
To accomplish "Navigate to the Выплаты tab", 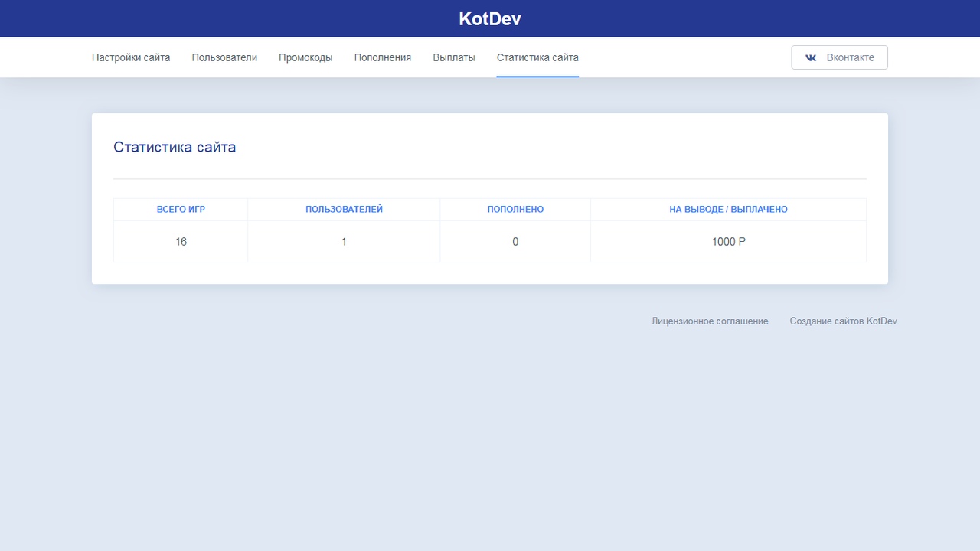I will point(454,57).
